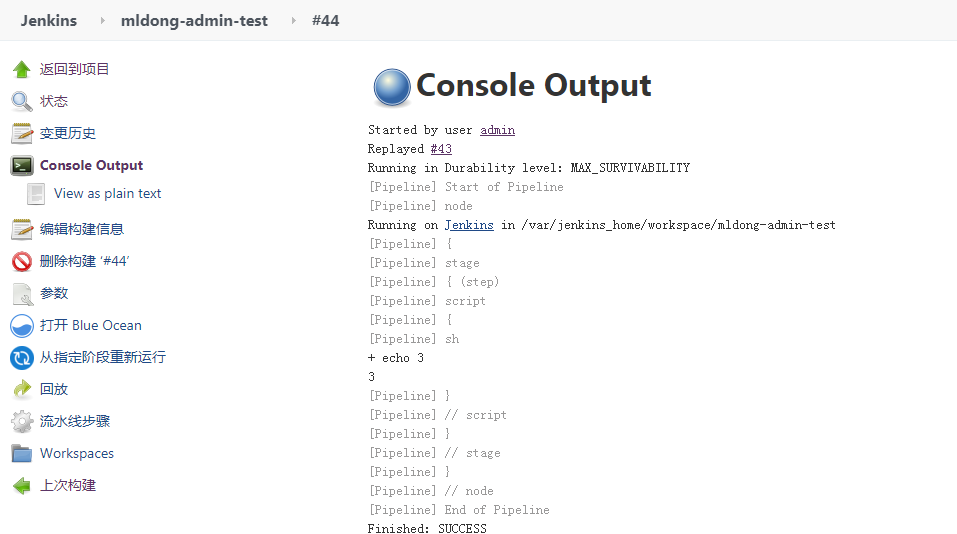Open build #44 breadcrumb
The height and width of the screenshot is (534, 957).
325,20
